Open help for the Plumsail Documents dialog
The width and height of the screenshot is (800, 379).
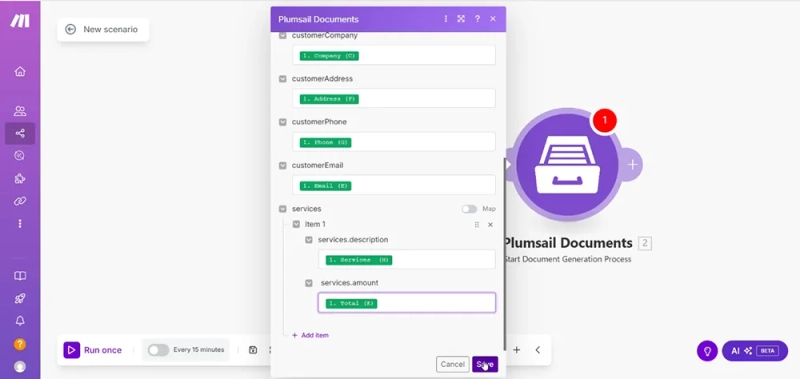click(477, 19)
